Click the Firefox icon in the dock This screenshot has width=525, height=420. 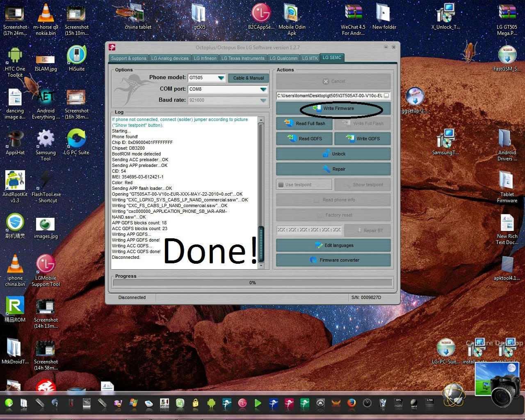(x=351, y=403)
